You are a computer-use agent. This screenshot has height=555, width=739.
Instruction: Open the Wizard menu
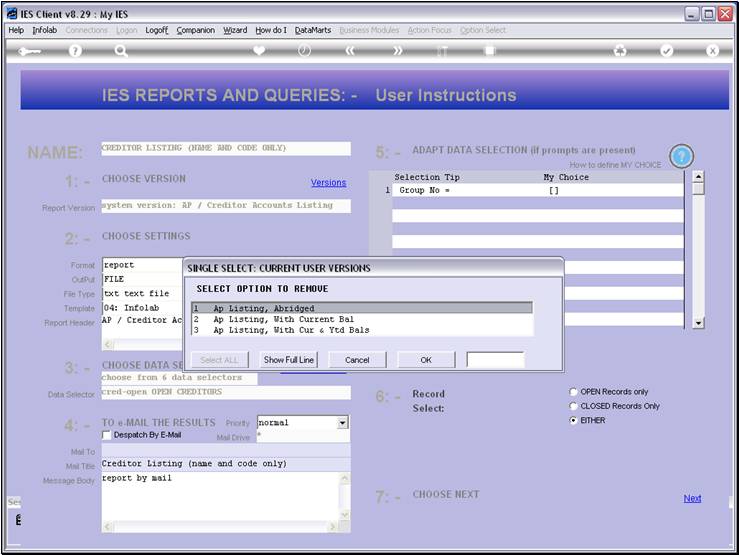(x=235, y=30)
